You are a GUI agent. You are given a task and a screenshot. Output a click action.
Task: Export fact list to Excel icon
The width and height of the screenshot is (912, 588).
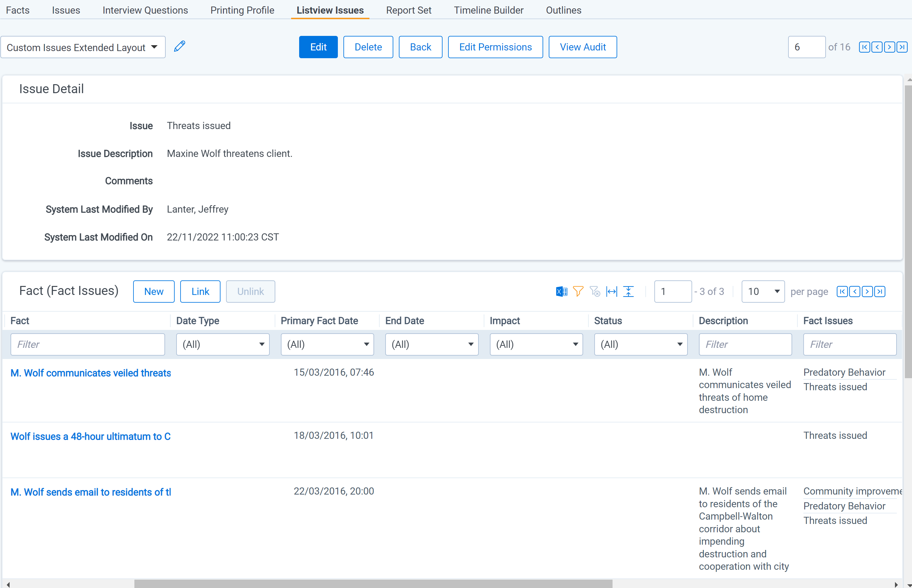[x=561, y=292]
